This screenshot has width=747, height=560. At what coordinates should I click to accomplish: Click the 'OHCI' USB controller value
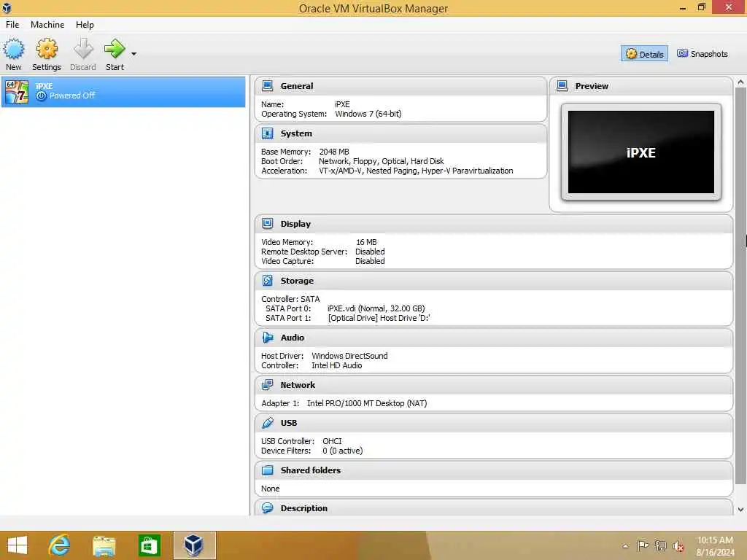tap(332, 441)
